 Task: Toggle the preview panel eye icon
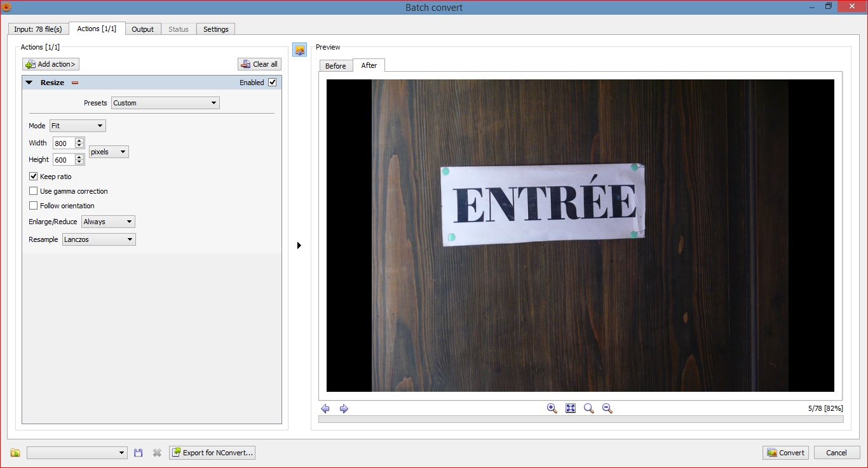point(299,50)
